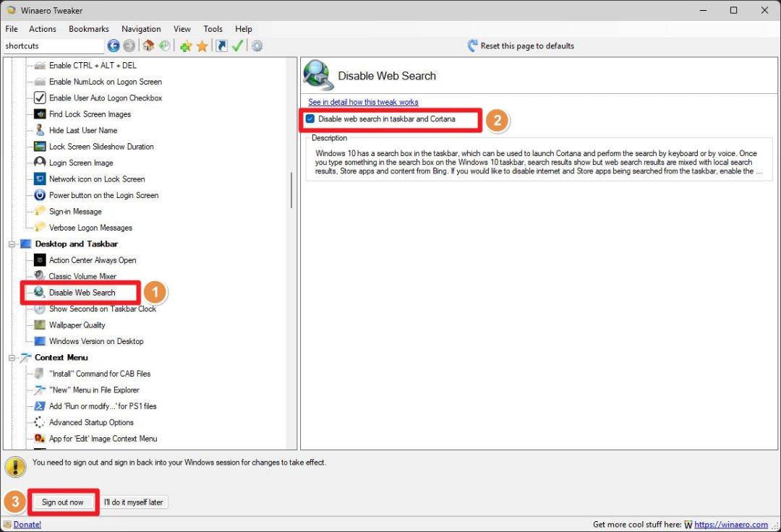
Task: Click the clock icon for Show Seconds on Taskbar Clock
Action: [x=40, y=309]
